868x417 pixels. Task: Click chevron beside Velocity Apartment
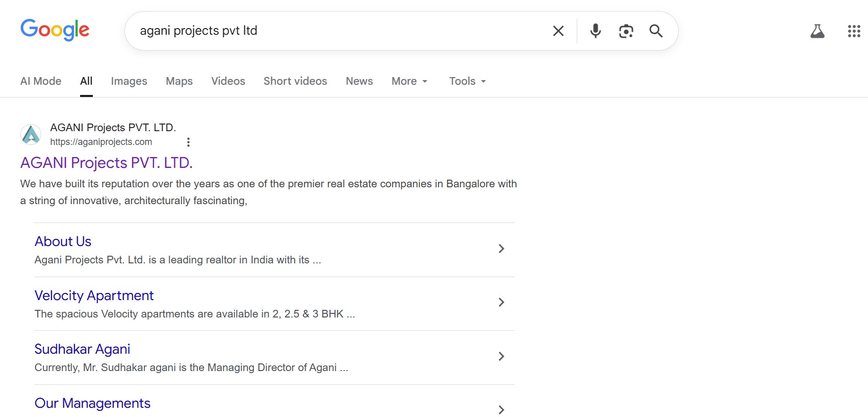(x=501, y=302)
